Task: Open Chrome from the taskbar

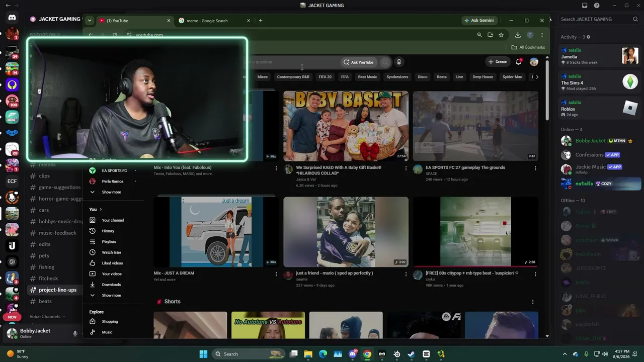Action: coord(367,354)
